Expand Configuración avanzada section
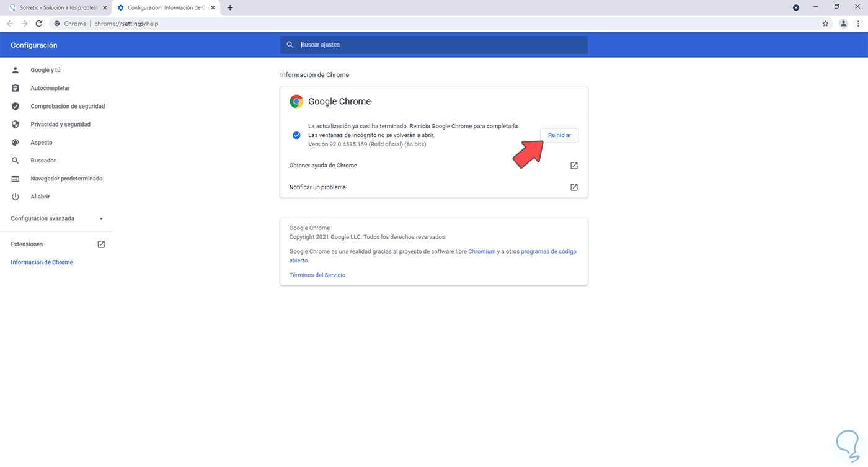This screenshot has height=467, width=868. point(56,218)
